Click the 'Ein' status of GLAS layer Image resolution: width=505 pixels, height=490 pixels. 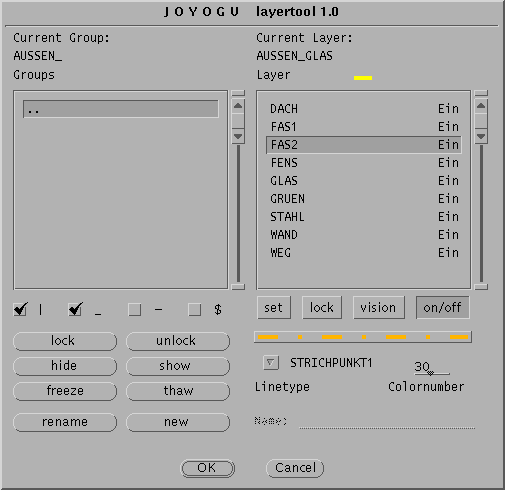click(448, 181)
